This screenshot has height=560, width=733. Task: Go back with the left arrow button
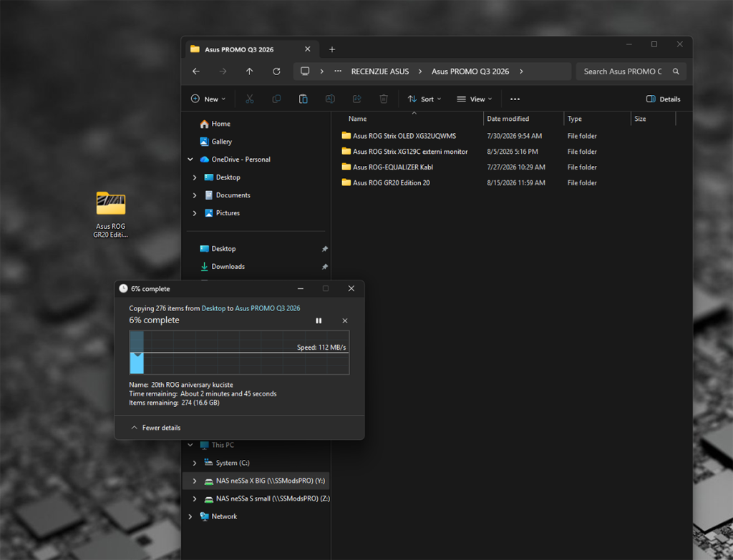point(196,72)
